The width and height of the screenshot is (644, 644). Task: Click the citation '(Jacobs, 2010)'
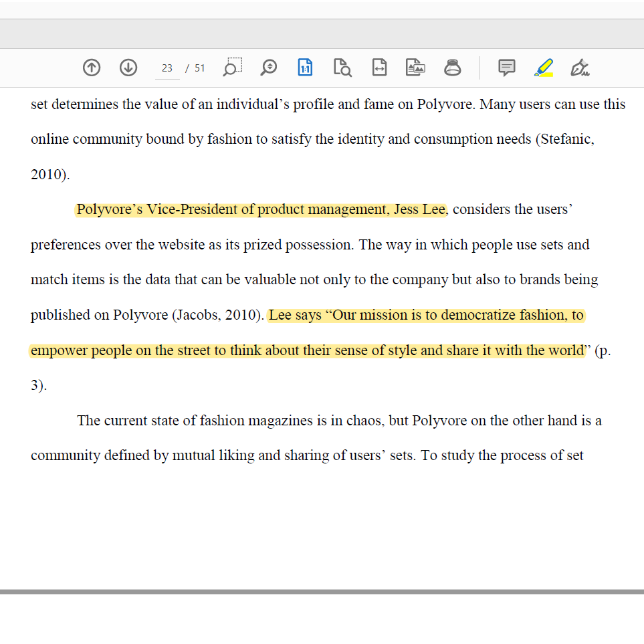218,315
